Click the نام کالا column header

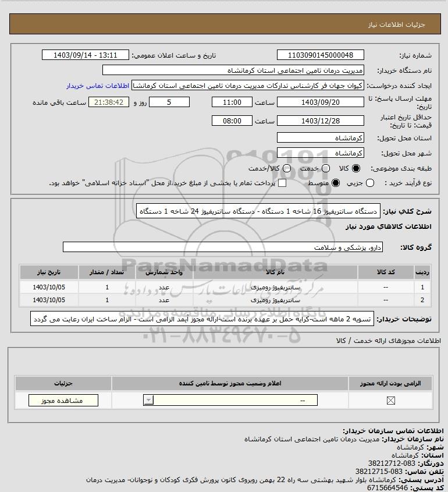pos(275,272)
